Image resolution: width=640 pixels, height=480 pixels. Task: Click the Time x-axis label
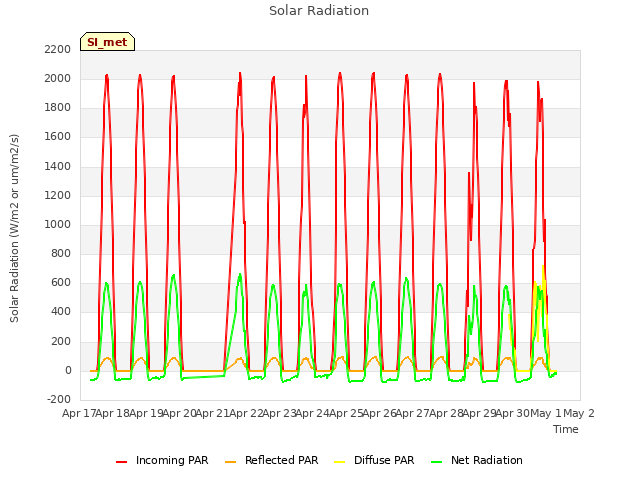(x=566, y=429)
